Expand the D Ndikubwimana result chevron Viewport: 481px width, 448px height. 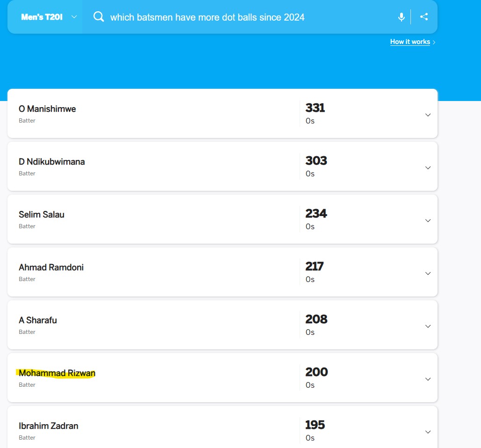(428, 167)
